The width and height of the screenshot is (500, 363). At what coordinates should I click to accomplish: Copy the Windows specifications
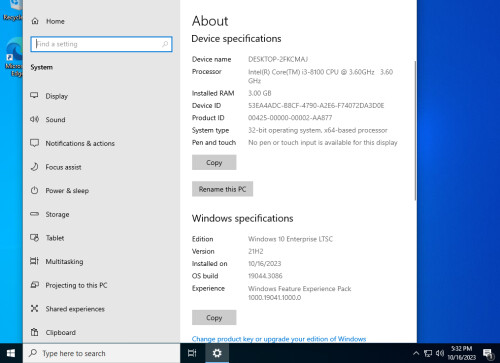(x=214, y=318)
